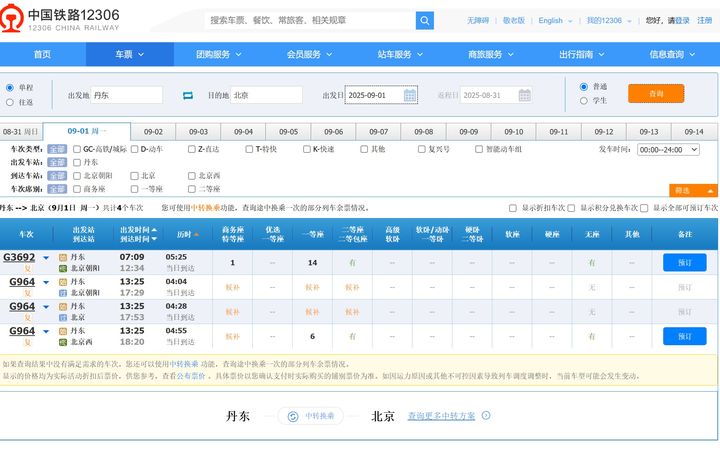Screen dimensions: 720x450
Task: Select the 学生 student ticket option
Action: [x=584, y=100]
